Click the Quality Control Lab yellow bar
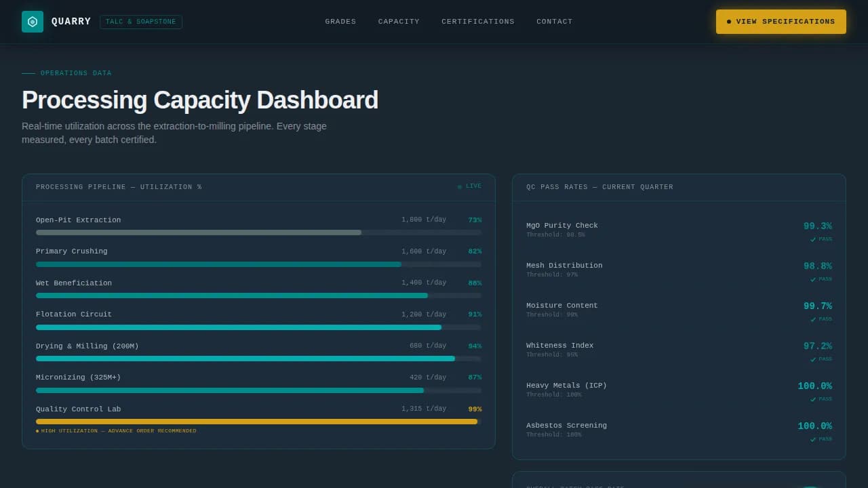The width and height of the screenshot is (868, 488). click(258, 422)
